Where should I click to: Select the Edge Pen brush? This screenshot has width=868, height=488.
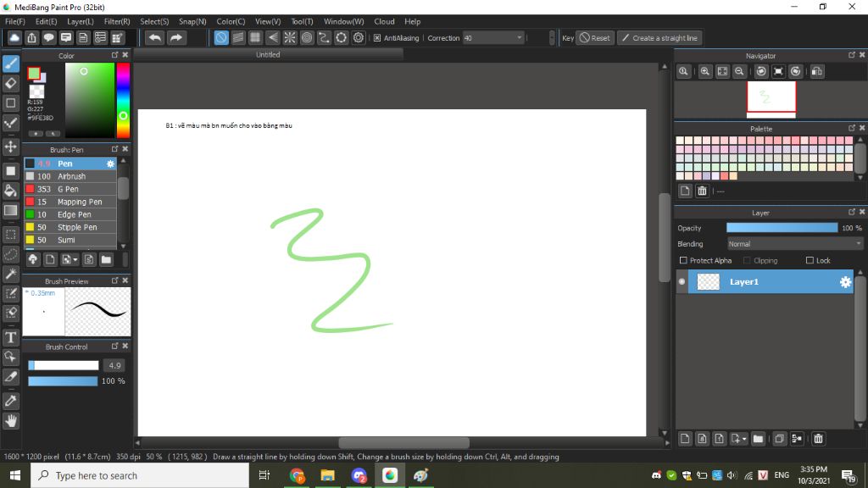(70, 214)
